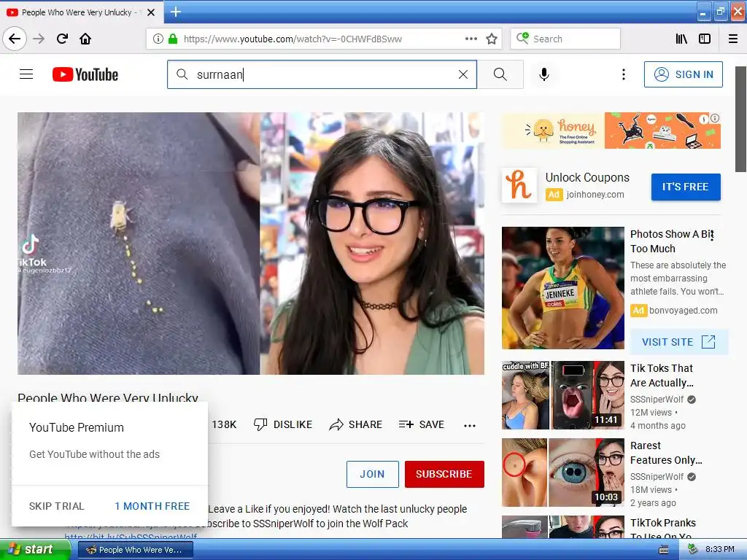747x560 pixels.
Task: Click the People Who Were Ve... taskbar item
Action: 135,550
